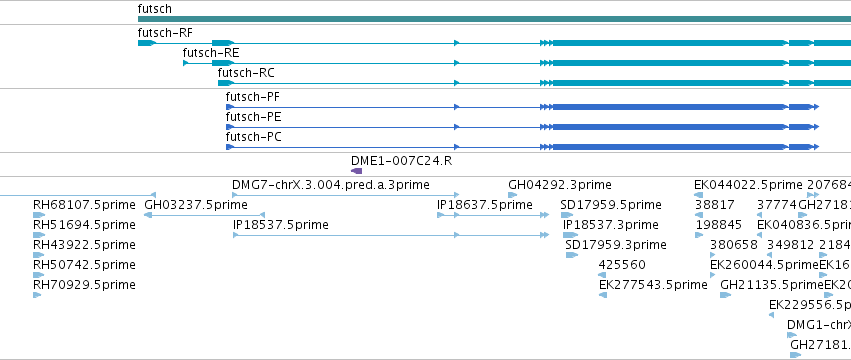
Task: Select the futsch-RF transcript label
Action: pos(165,33)
